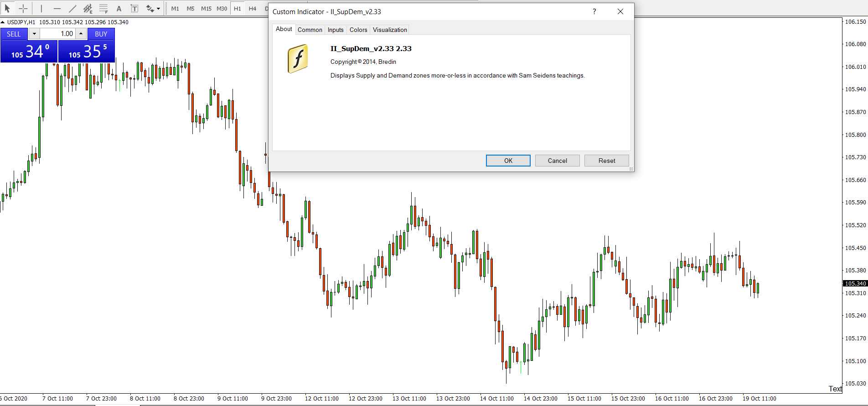The height and width of the screenshot is (406, 868).
Task: Switch to the Common tab
Action: 310,30
